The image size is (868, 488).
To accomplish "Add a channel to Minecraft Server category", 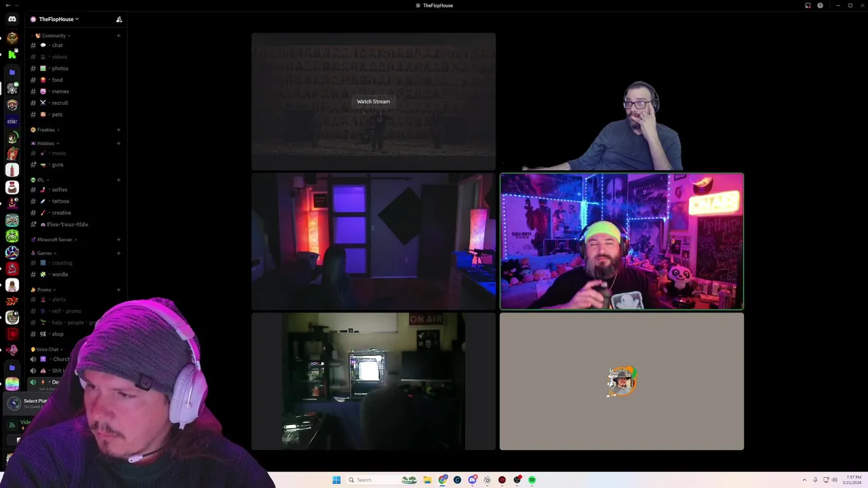I will 119,239.
